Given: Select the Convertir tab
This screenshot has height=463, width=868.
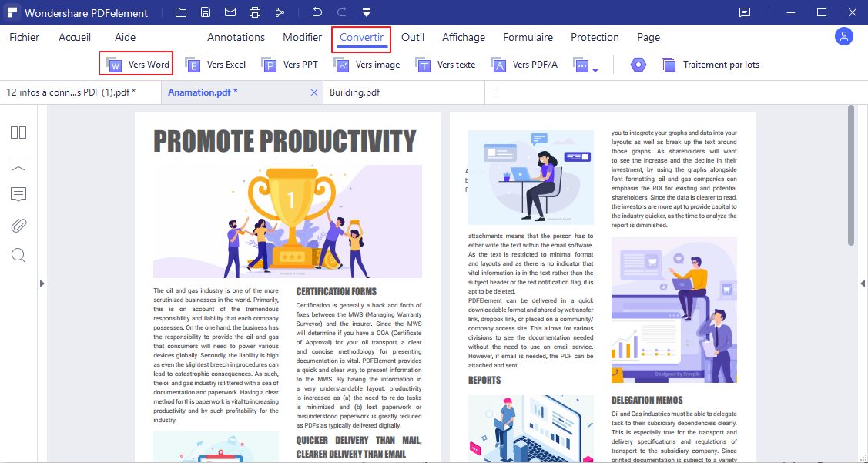Looking at the screenshot, I should [x=361, y=38].
